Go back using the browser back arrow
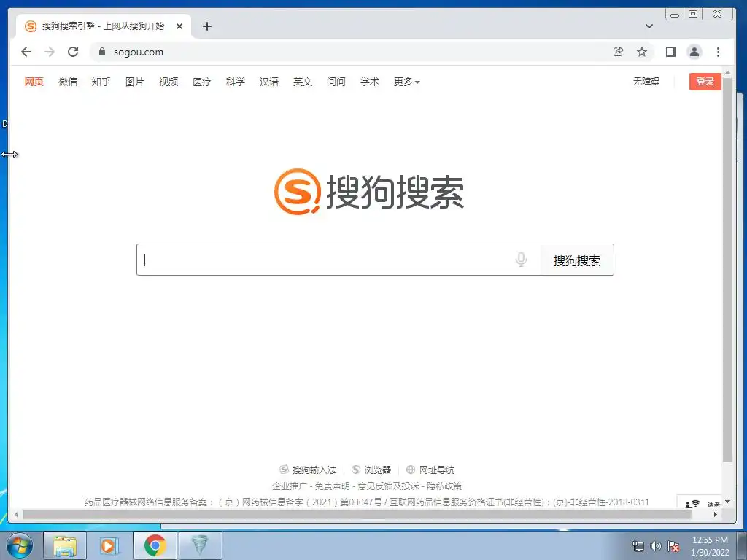The width and height of the screenshot is (747, 560). (x=26, y=52)
